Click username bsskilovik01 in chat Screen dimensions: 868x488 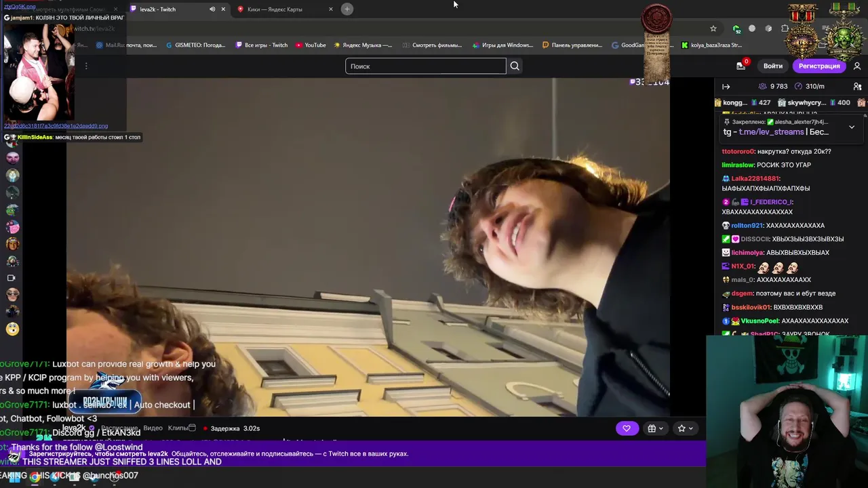[751, 307]
